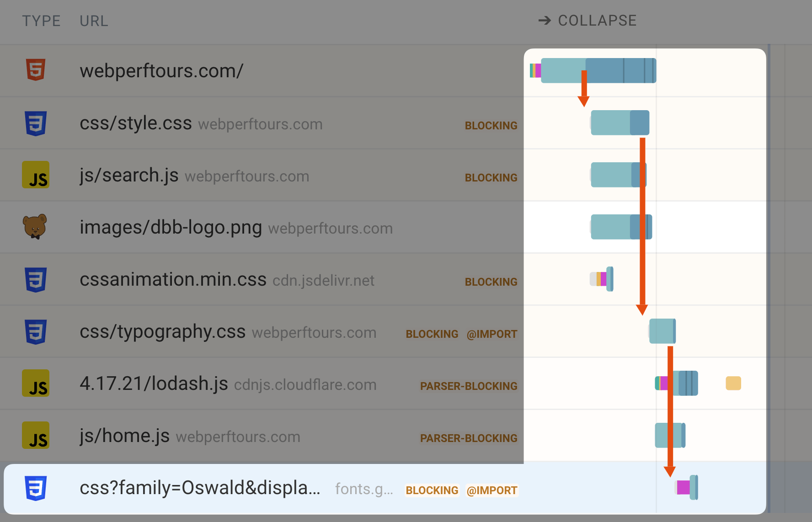
Task: Click the CSS icon on the Oswald font row
Action: tap(37, 488)
